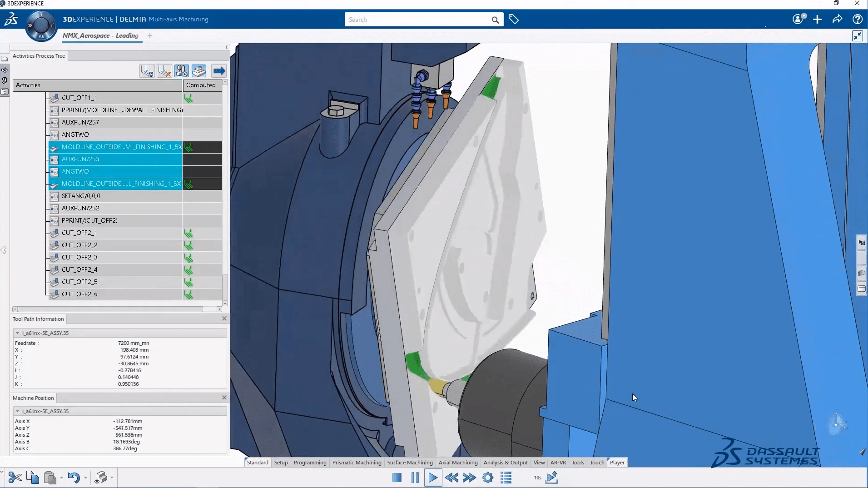868x488 pixels.
Task: Click the Activities column header
Action: tap(98, 85)
